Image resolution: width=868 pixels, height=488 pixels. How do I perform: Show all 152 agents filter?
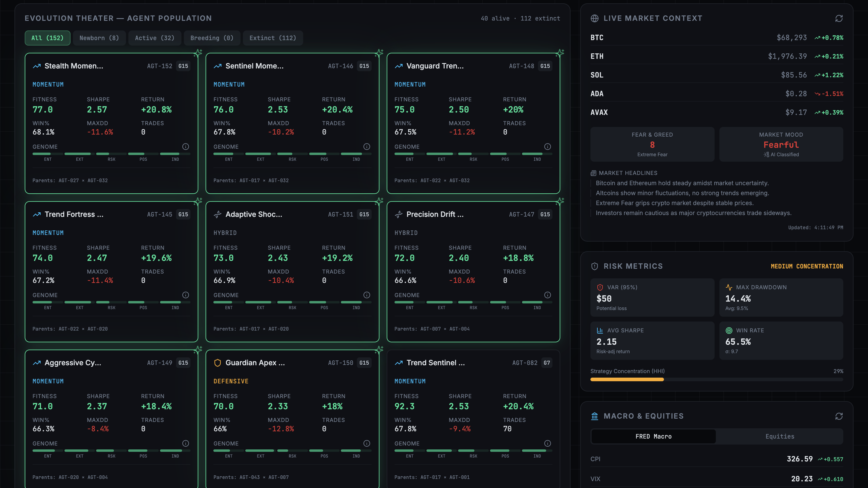tap(48, 38)
